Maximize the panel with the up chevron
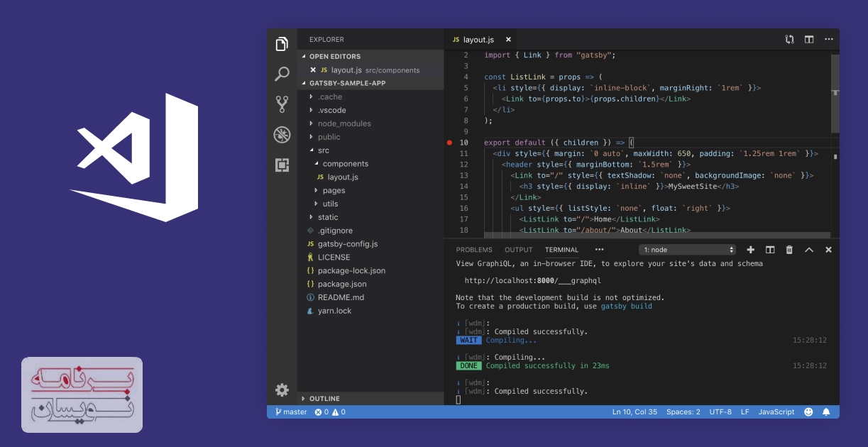 pyautogui.click(x=809, y=250)
